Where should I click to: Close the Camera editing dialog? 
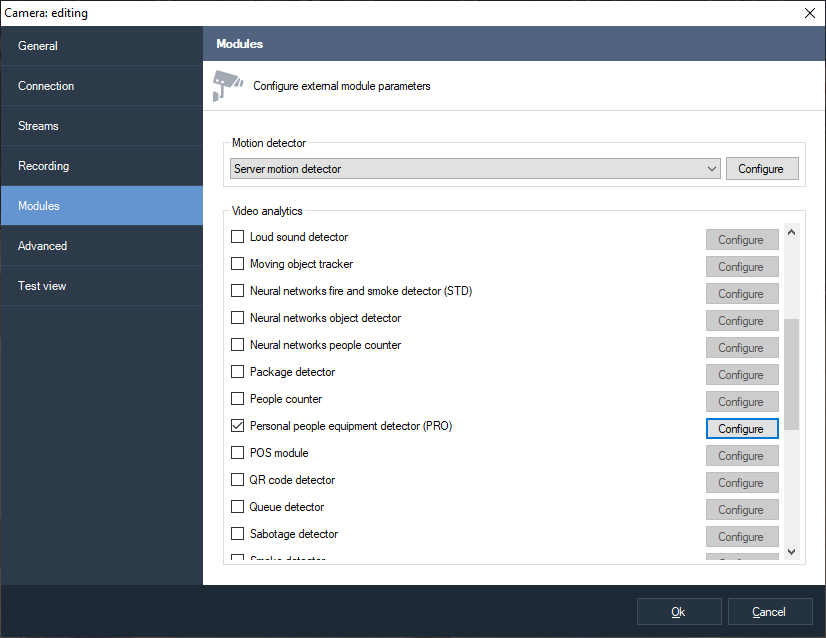point(809,12)
